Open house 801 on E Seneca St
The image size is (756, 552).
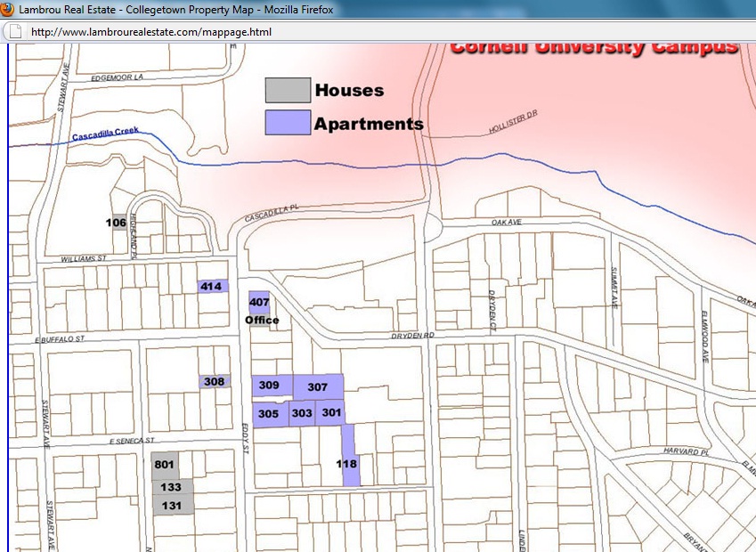point(165,465)
